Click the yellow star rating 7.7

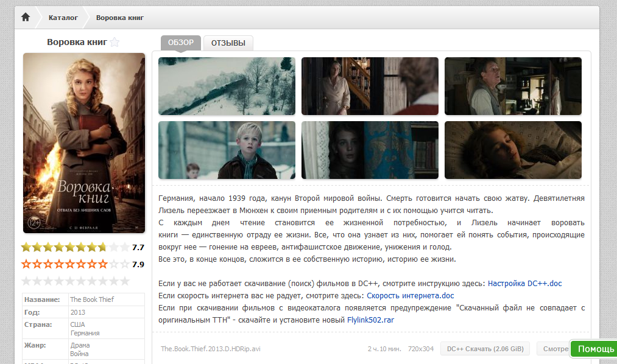click(x=75, y=247)
